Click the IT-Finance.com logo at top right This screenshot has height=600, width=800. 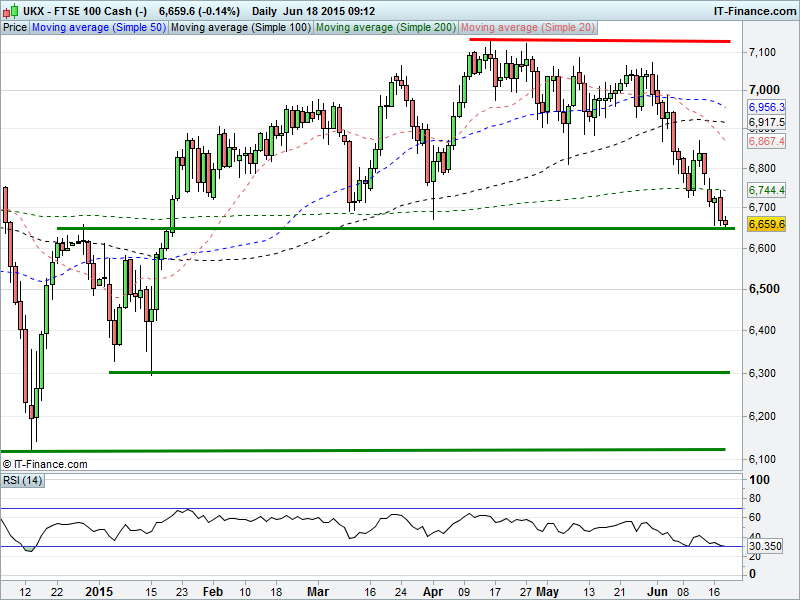point(753,10)
